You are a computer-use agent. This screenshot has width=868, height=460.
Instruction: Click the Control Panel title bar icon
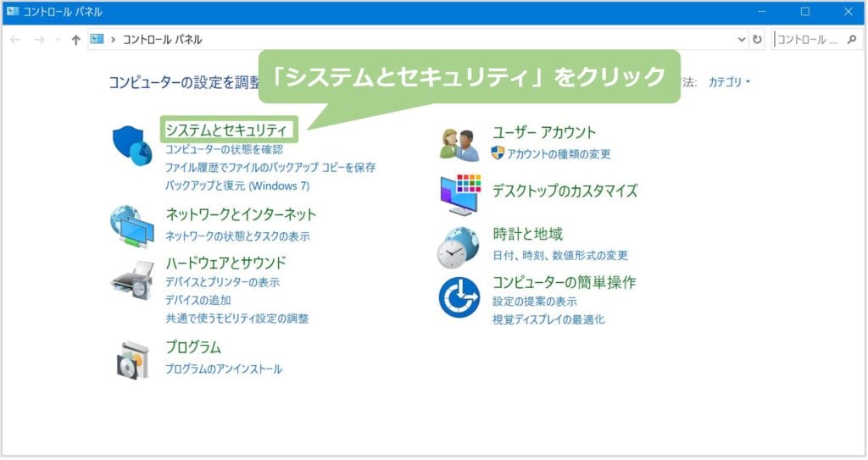[12, 12]
